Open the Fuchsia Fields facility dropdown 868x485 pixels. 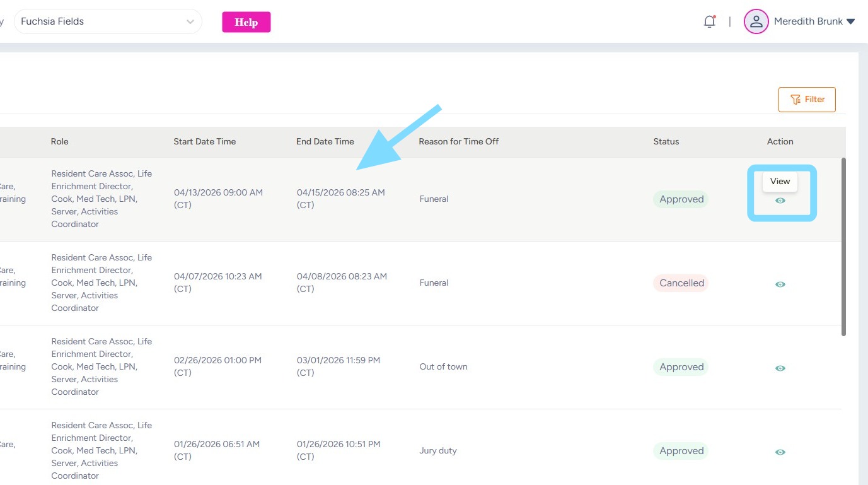(107, 21)
